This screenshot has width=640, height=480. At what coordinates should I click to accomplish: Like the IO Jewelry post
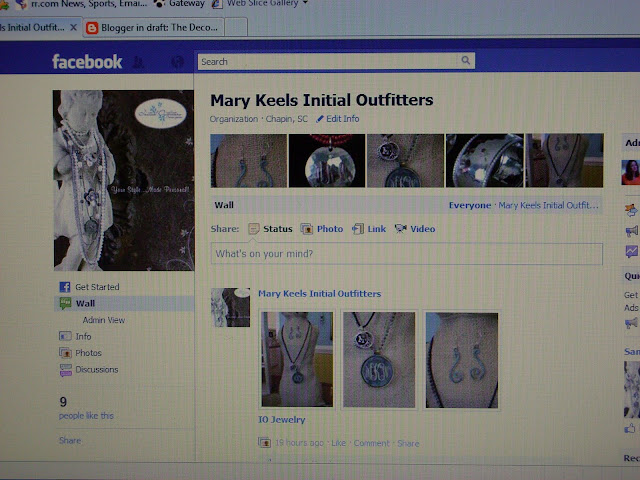pyautogui.click(x=338, y=443)
